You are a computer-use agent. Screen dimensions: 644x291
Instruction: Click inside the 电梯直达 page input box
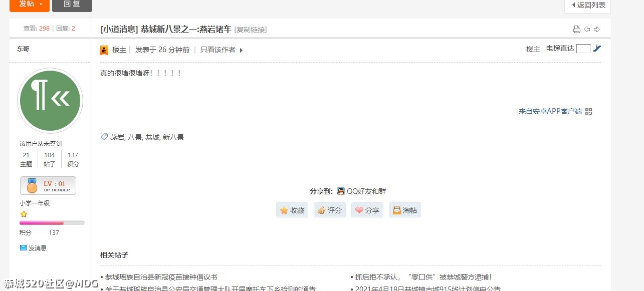click(x=583, y=48)
